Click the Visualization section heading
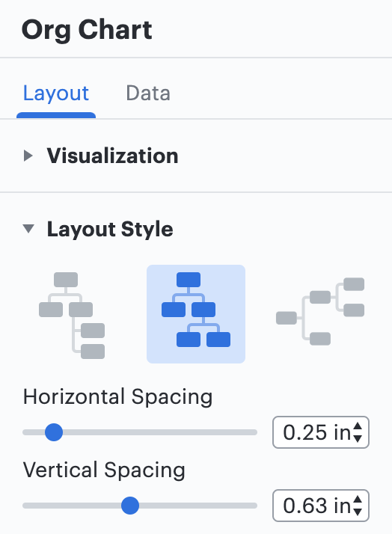This screenshot has width=392, height=534. [x=113, y=156]
